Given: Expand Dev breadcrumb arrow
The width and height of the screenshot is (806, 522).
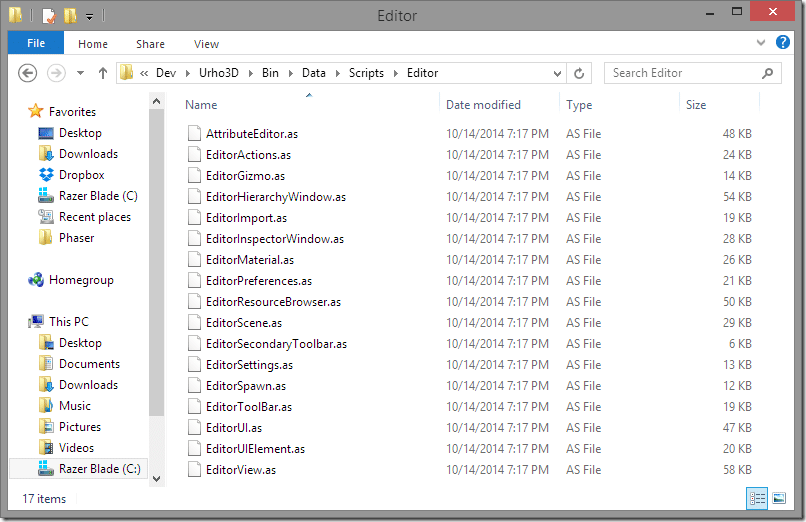Looking at the screenshot, I should pyautogui.click(x=188, y=73).
